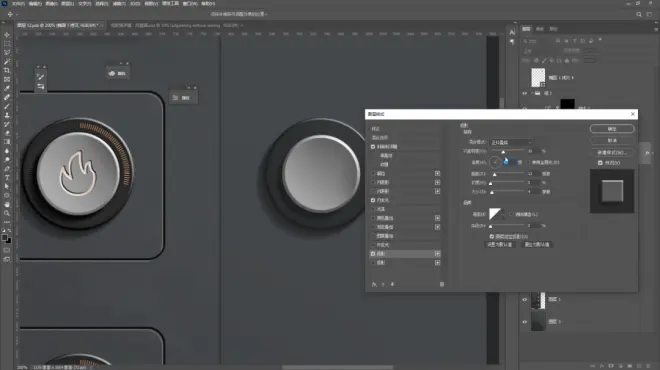
Task: Select the Rectangular Marquee tool
Action: (x=7, y=44)
